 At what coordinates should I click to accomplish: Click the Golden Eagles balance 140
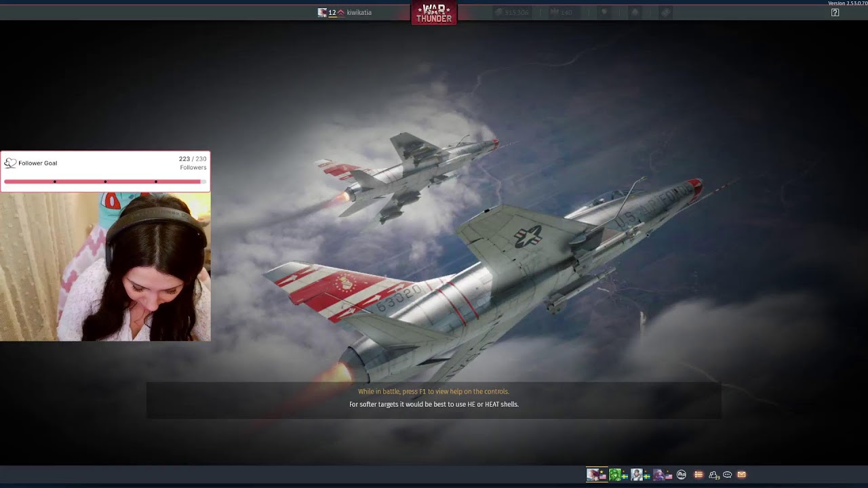pos(560,12)
